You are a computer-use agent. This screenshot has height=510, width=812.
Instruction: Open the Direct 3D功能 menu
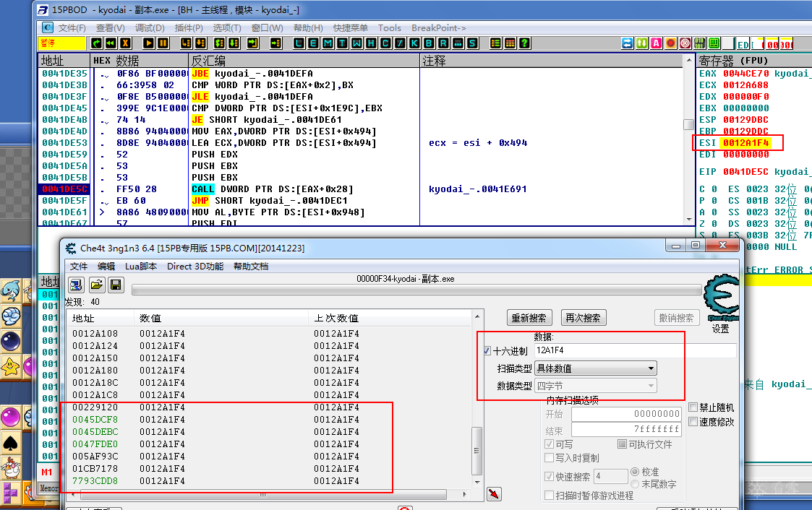pyautogui.click(x=195, y=267)
